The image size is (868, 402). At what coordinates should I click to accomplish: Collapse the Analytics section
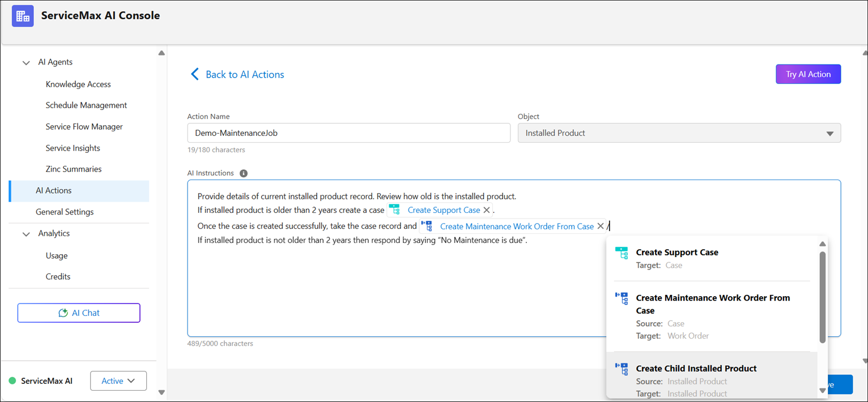coord(26,234)
